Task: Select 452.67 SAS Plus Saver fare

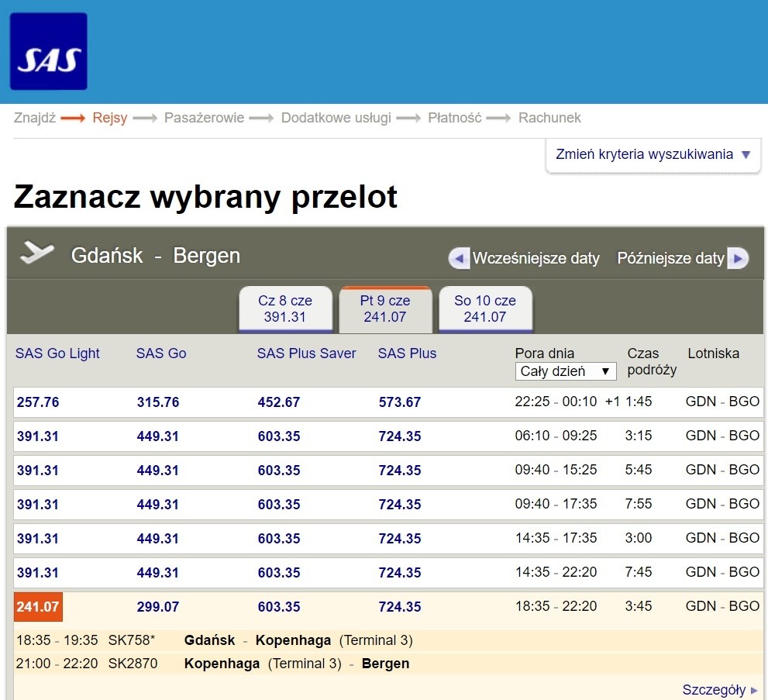Action: pos(279,402)
